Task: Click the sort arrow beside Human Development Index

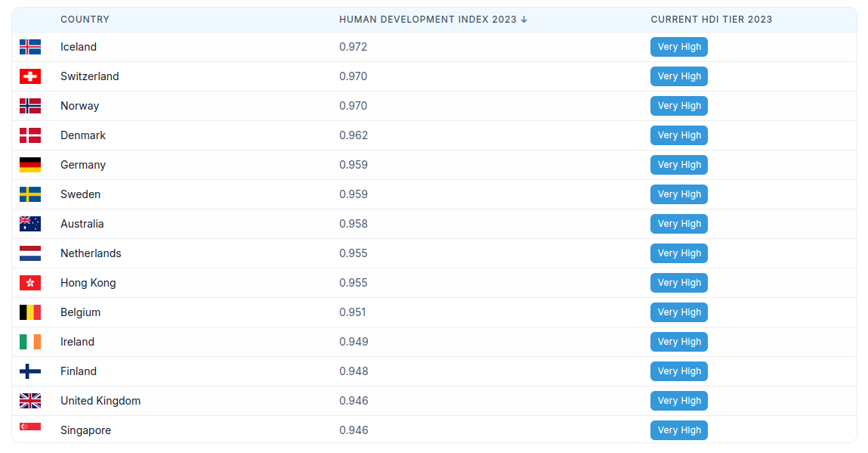Action: tap(524, 20)
